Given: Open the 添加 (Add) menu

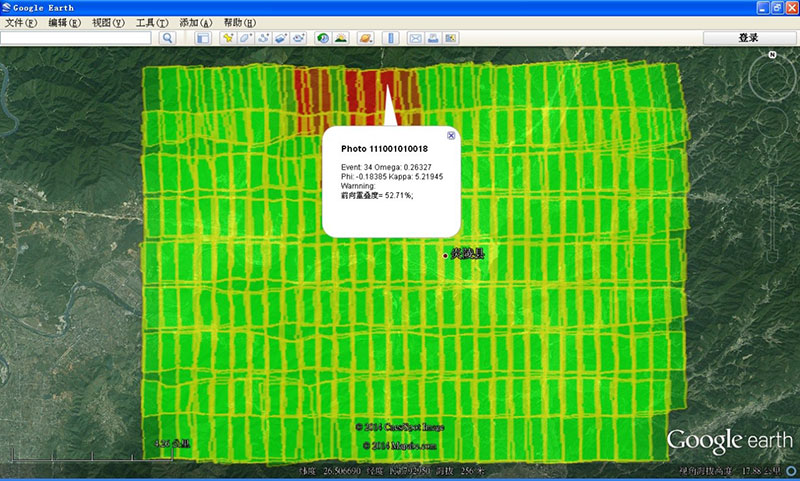Looking at the screenshot, I should tap(195, 22).
